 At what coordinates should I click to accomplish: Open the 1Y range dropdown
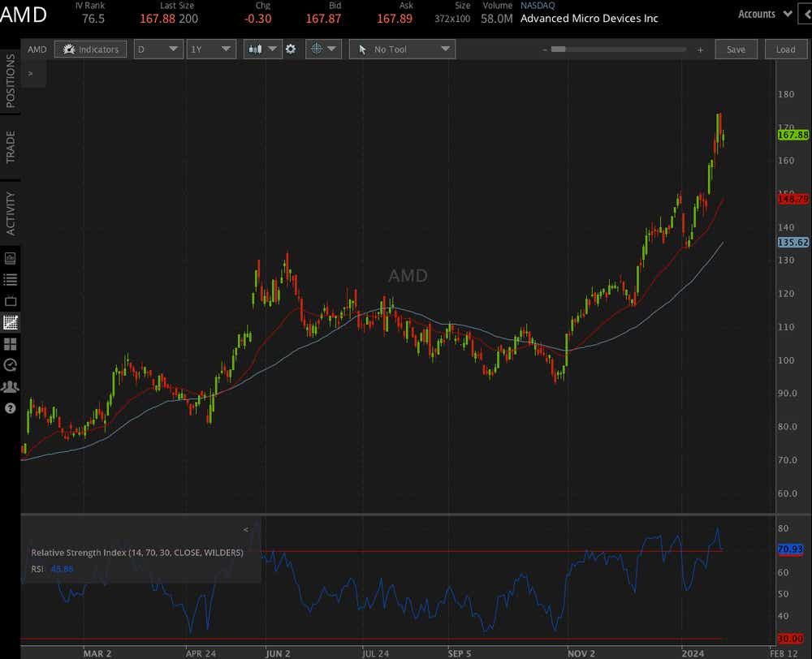point(211,49)
